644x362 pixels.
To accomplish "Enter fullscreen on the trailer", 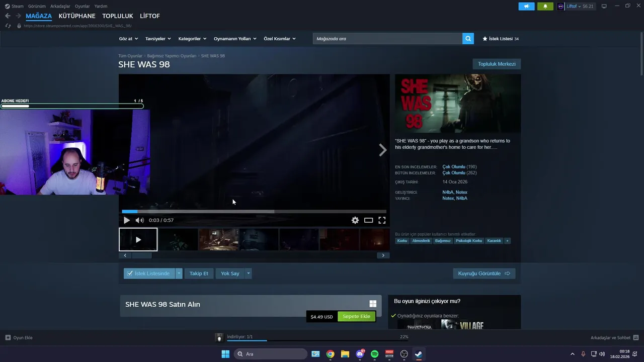I will pos(382,220).
